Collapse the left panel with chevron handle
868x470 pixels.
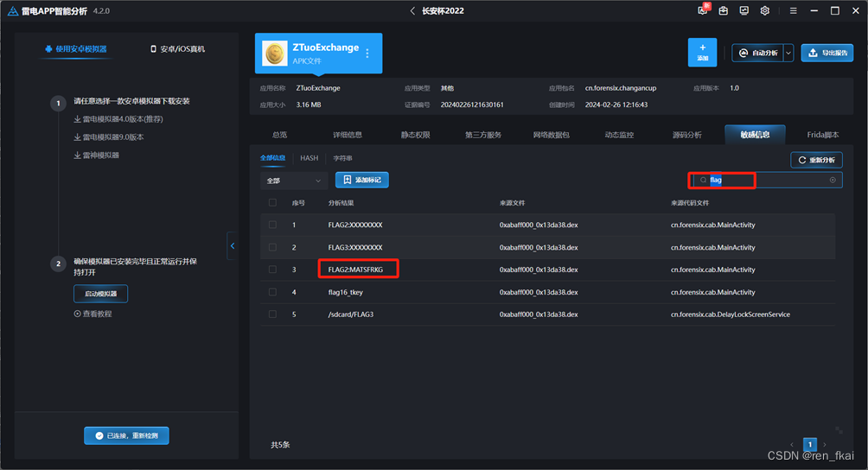[232, 246]
